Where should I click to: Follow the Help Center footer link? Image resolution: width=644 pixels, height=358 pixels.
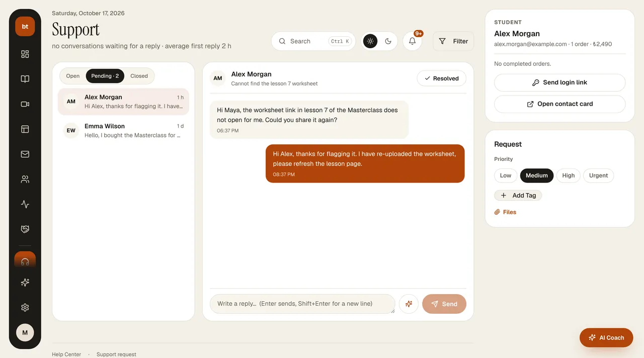(66, 354)
